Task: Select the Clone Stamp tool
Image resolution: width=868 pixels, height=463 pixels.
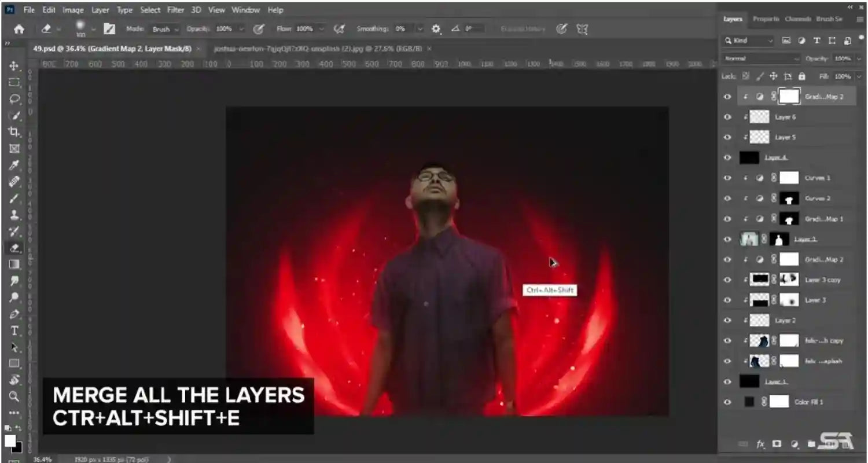Action: click(14, 215)
